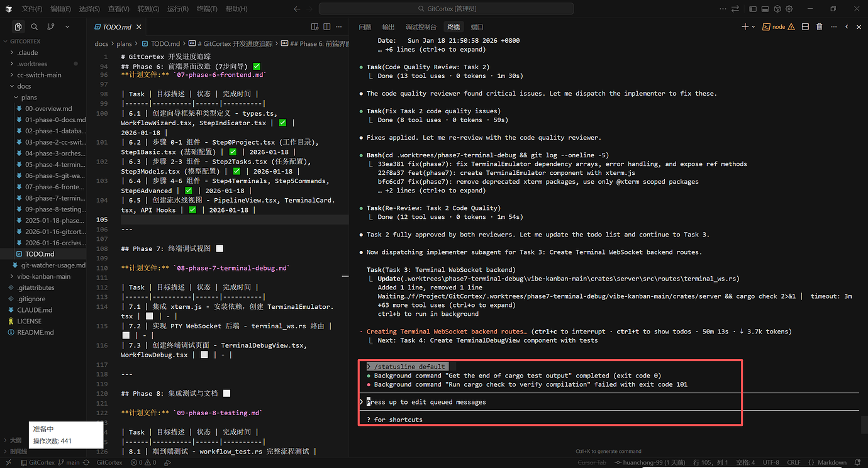Switch to the 问题 panel tab
Viewport: 868px width, 468px height.
[365, 27]
